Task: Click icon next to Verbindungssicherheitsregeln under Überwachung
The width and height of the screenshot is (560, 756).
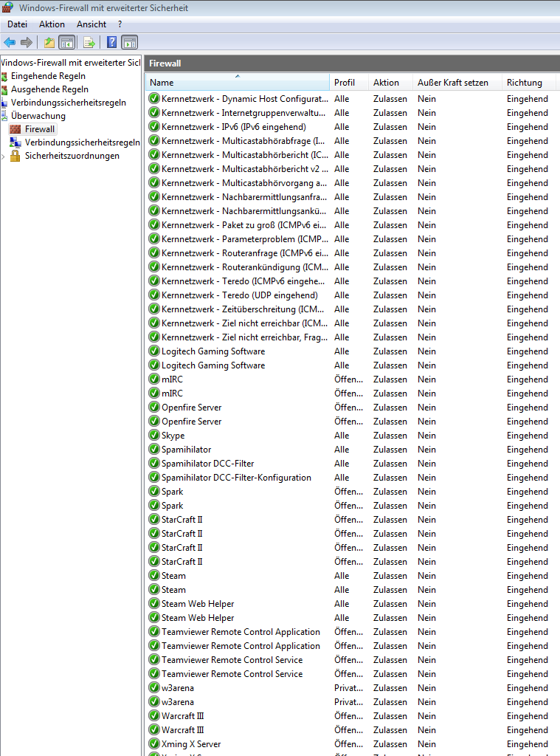Action: pyautogui.click(x=15, y=142)
